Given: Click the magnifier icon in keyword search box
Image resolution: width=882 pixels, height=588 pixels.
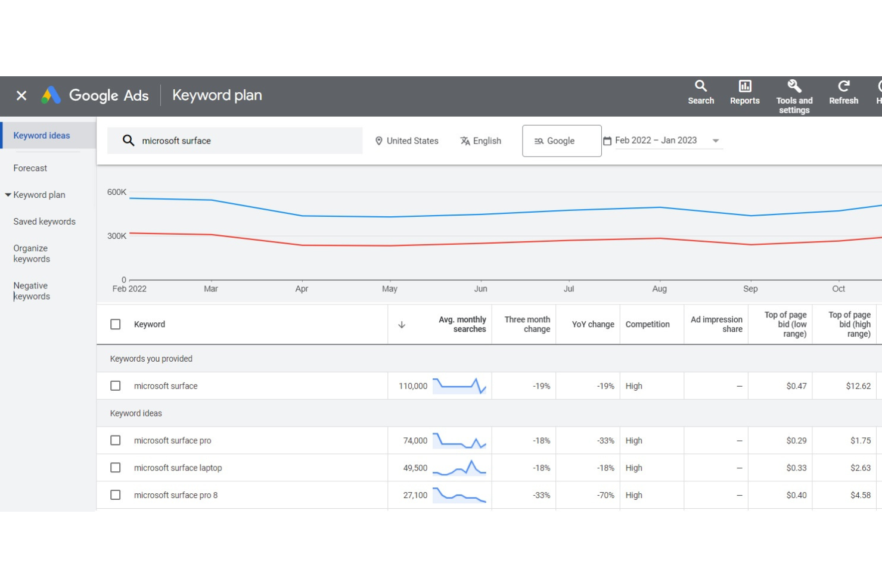Looking at the screenshot, I should (x=128, y=141).
